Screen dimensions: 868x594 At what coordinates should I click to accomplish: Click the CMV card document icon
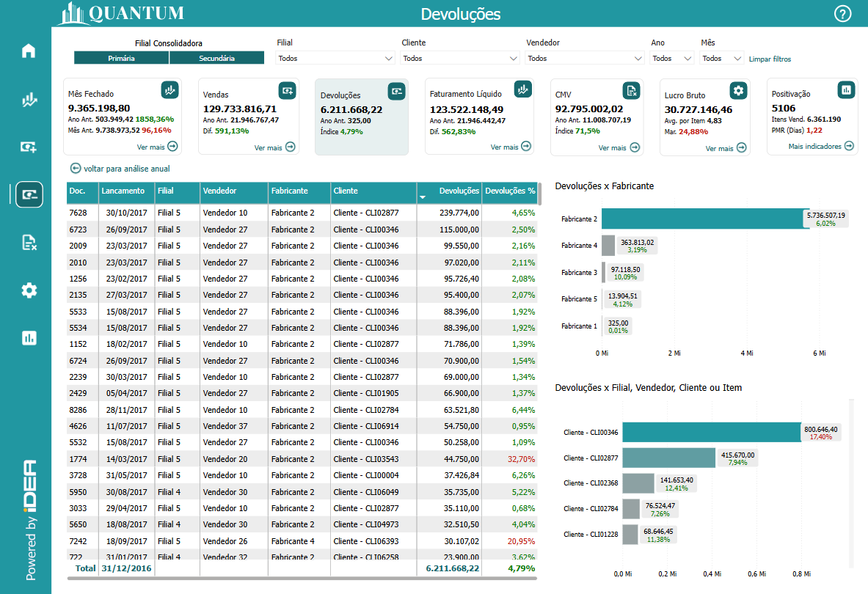pyautogui.click(x=631, y=90)
